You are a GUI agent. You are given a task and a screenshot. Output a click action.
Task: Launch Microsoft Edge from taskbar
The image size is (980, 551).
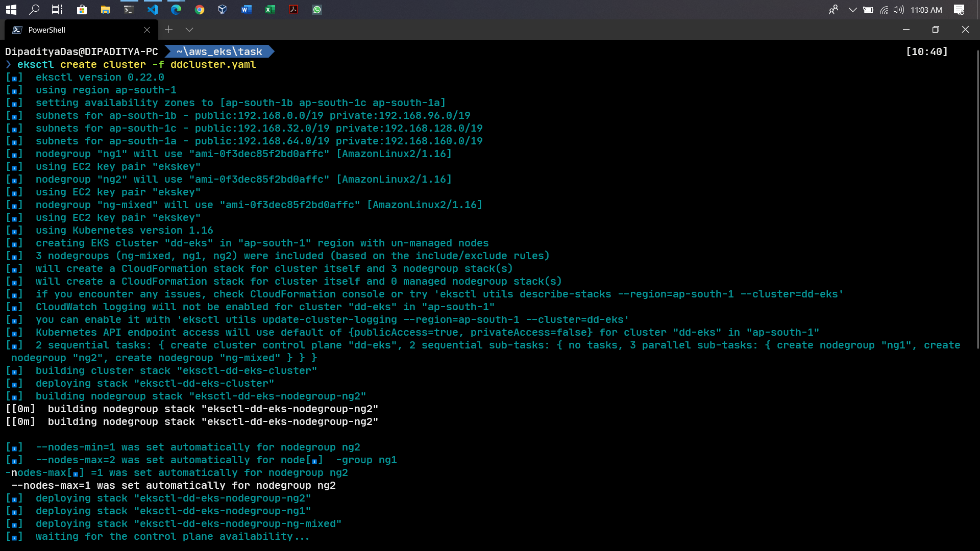176,10
